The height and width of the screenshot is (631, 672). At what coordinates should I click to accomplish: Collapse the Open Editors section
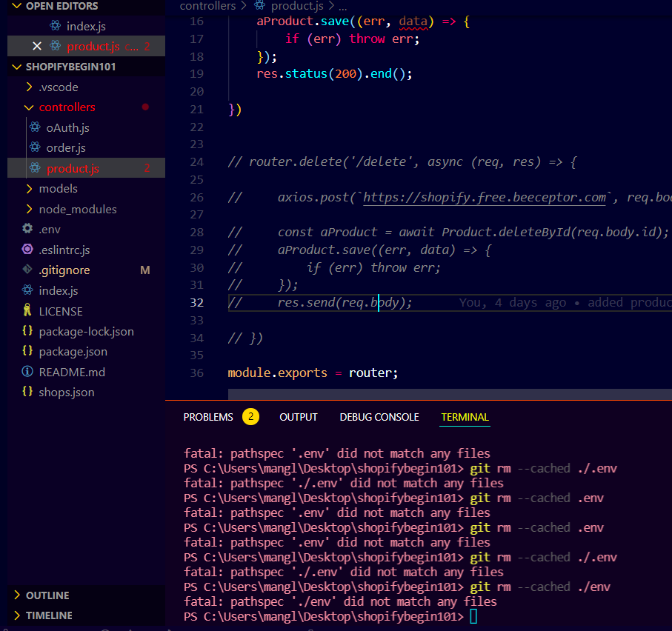(17, 6)
